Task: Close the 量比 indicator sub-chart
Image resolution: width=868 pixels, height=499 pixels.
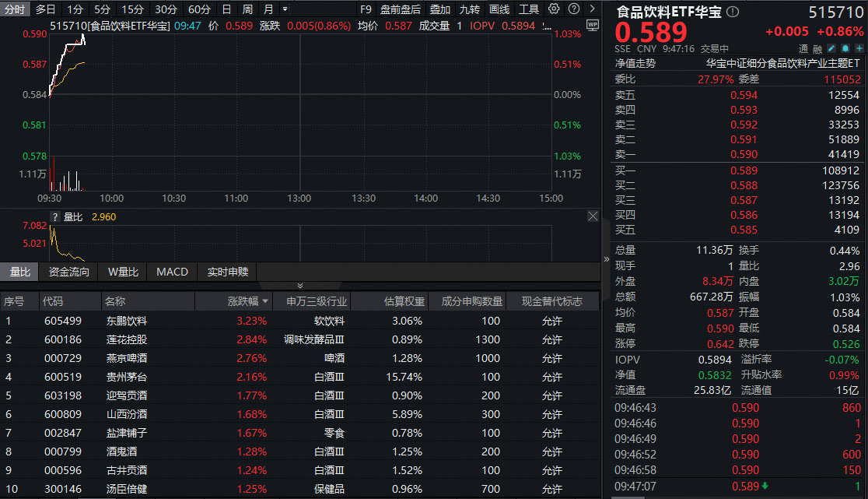Action: coord(593,216)
